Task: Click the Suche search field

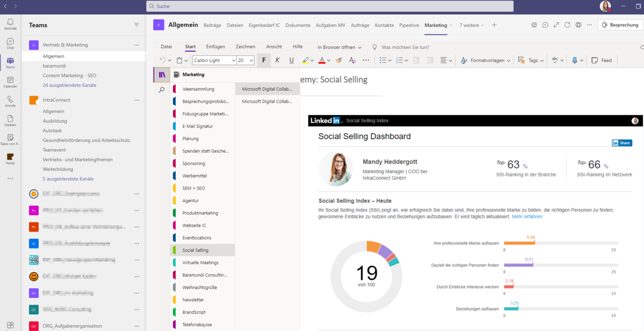Action: (330, 6)
